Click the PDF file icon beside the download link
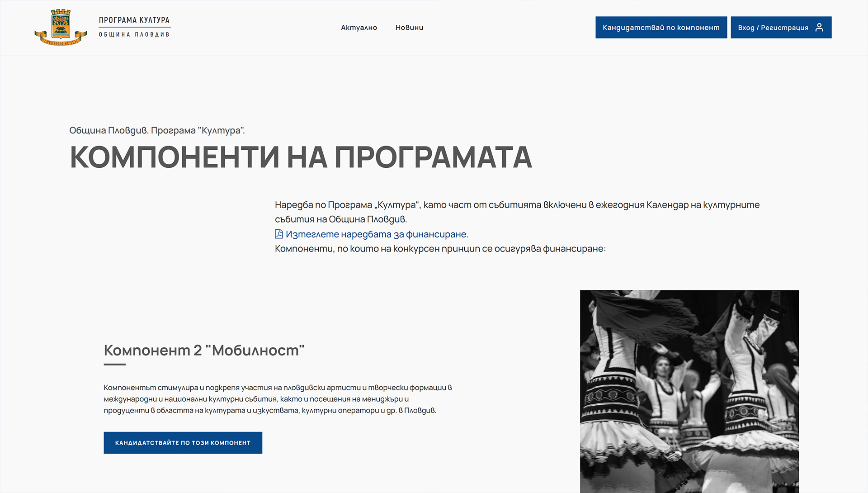This screenshot has width=868, height=493. [279, 234]
